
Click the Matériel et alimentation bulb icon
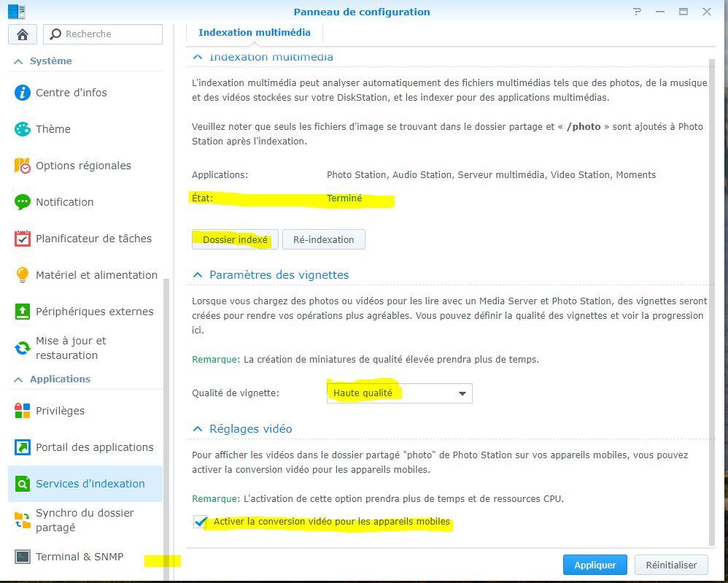click(x=23, y=274)
